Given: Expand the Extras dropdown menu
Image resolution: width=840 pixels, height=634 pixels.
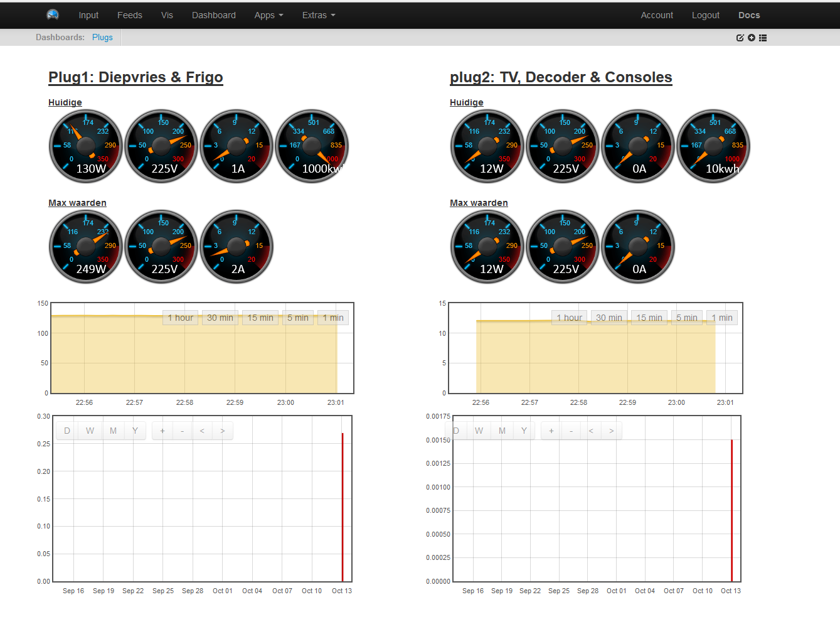Looking at the screenshot, I should (x=318, y=15).
